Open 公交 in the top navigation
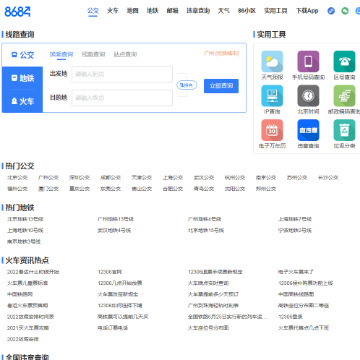 click(x=93, y=11)
